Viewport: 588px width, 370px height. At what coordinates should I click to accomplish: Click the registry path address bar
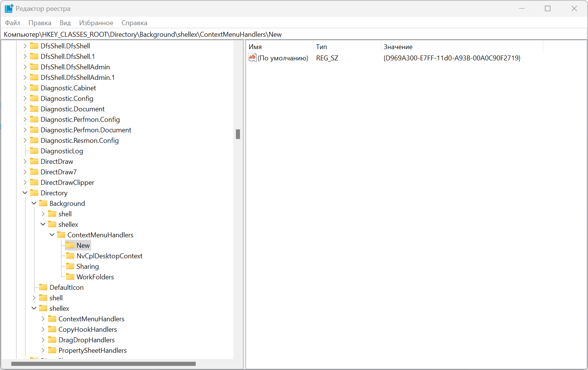(x=294, y=34)
